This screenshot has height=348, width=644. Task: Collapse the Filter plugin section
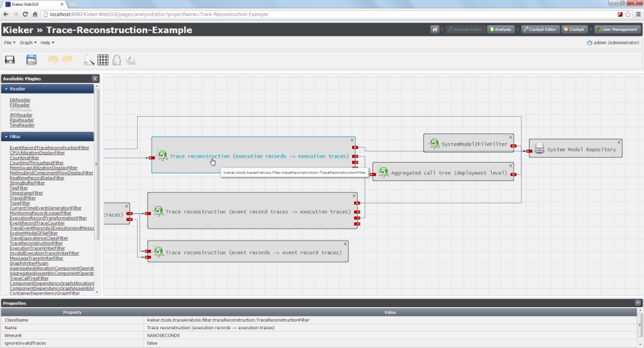pos(6,136)
